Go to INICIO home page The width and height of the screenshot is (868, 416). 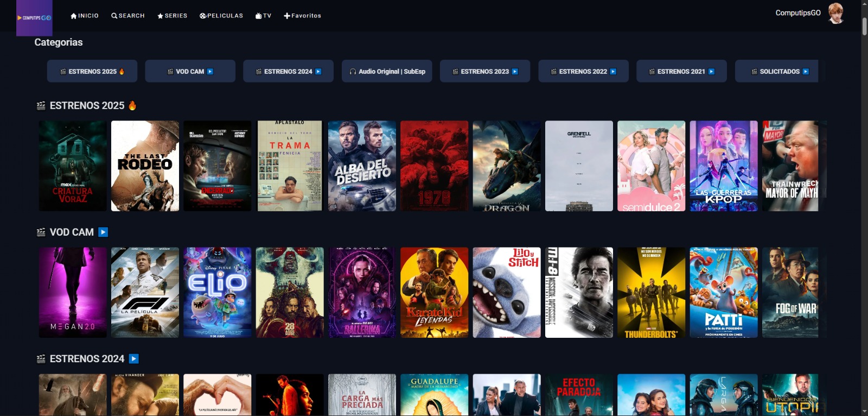click(85, 16)
